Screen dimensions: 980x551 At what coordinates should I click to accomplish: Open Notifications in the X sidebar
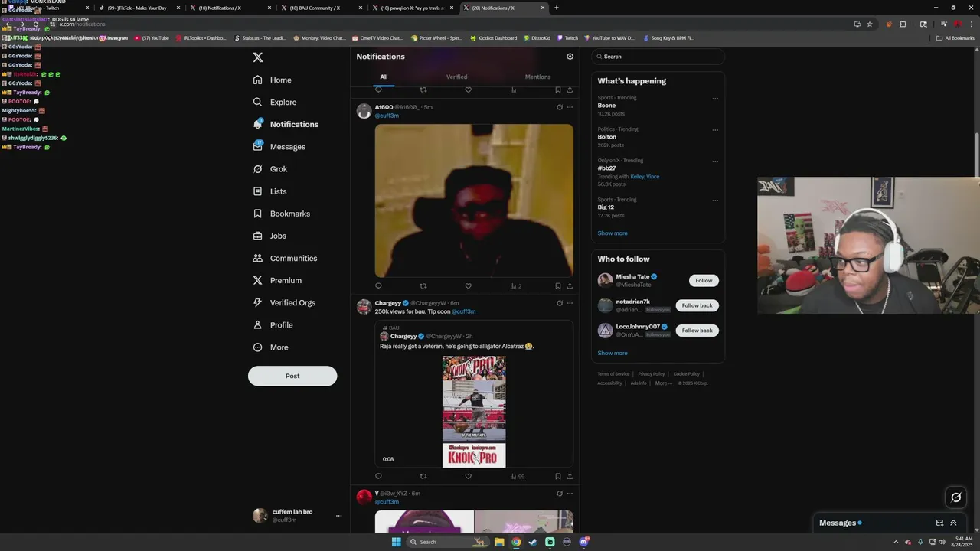pos(286,124)
